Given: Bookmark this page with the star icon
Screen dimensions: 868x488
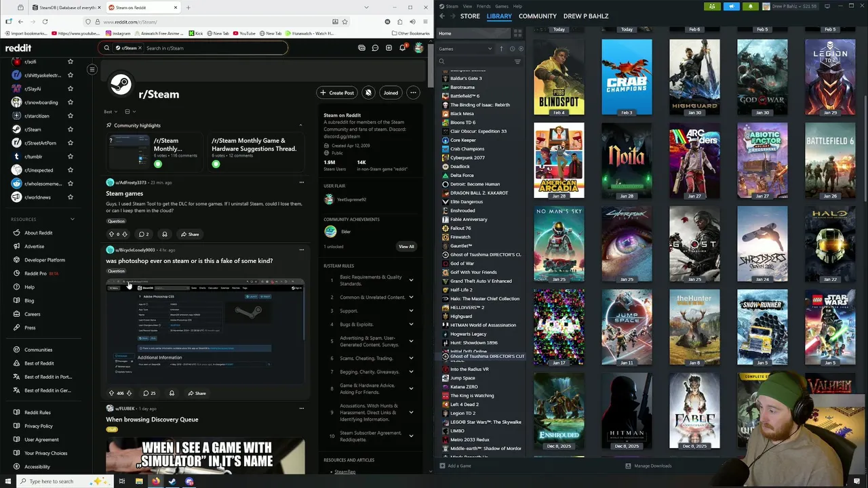Looking at the screenshot, I should tap(344, 22).
